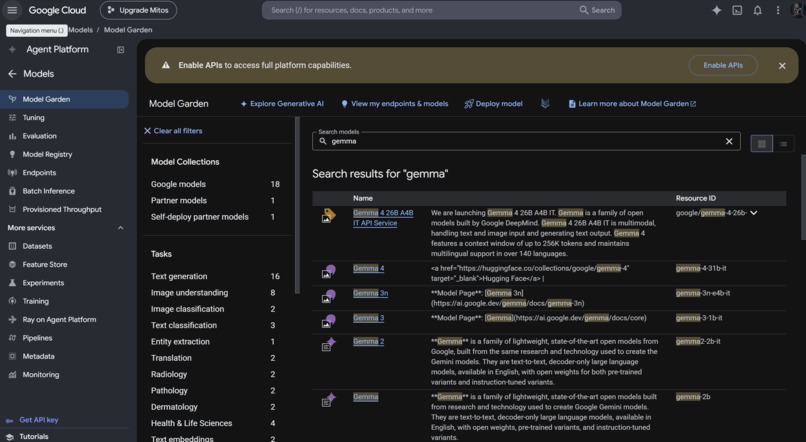Expand the google/gemma-4-26b resource ID chevron
Screen dimensions: 806x442
coord(754,213)
